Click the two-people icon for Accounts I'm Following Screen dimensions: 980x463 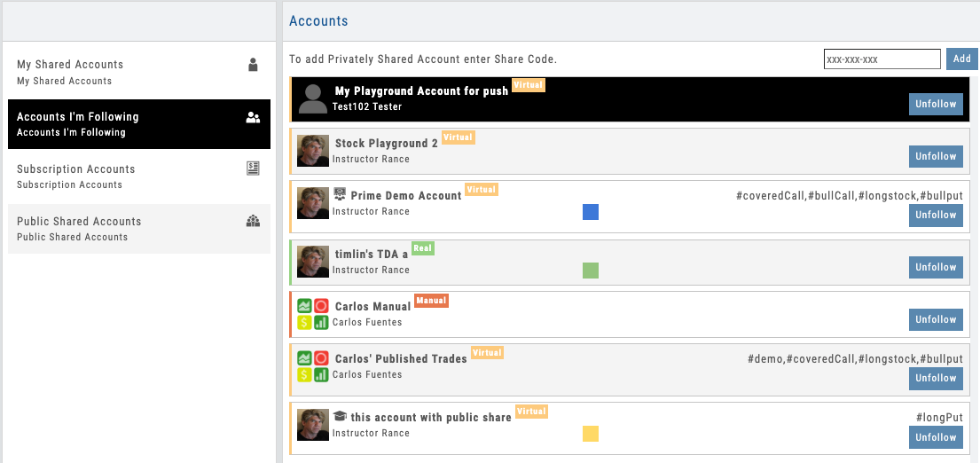(x=253, y=117)
